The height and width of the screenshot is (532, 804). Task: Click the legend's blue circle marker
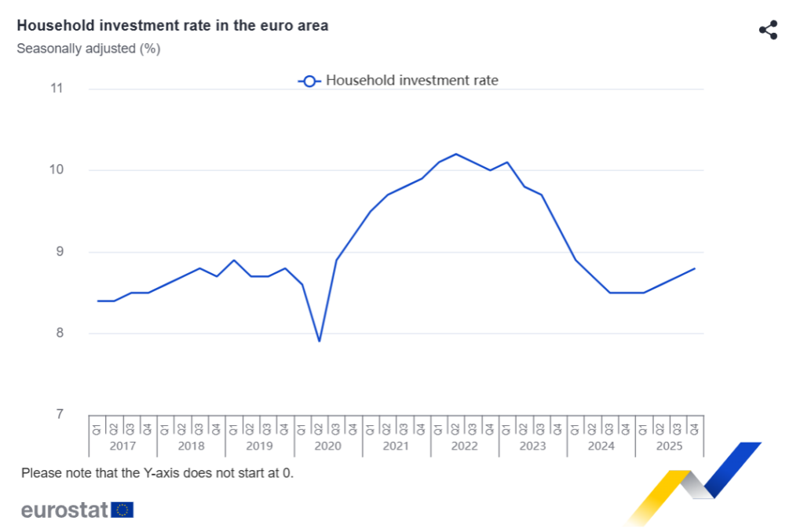pos(309,81)
